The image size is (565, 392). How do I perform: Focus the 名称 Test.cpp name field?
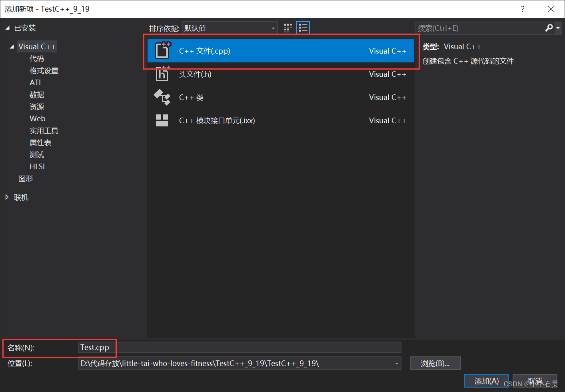[x=240, y=347]
